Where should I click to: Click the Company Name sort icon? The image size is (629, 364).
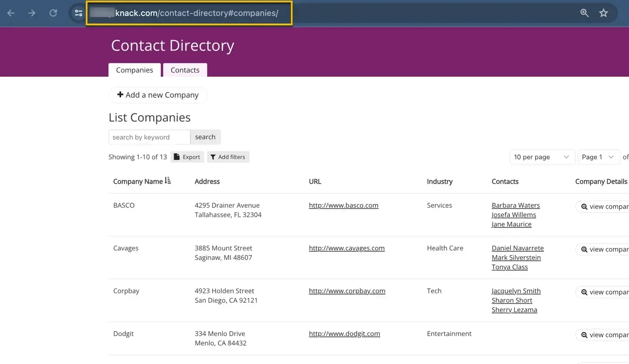[x=168, y=181]
